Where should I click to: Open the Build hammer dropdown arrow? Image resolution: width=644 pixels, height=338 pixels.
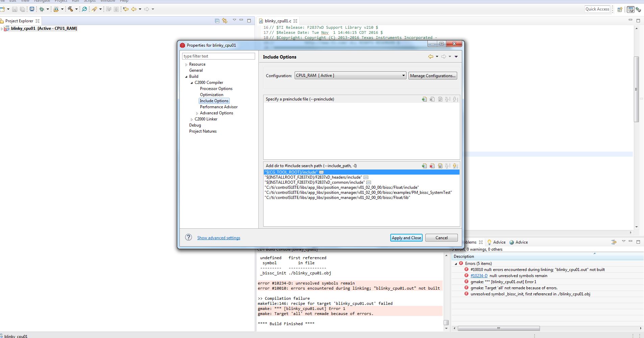(76, 9)
